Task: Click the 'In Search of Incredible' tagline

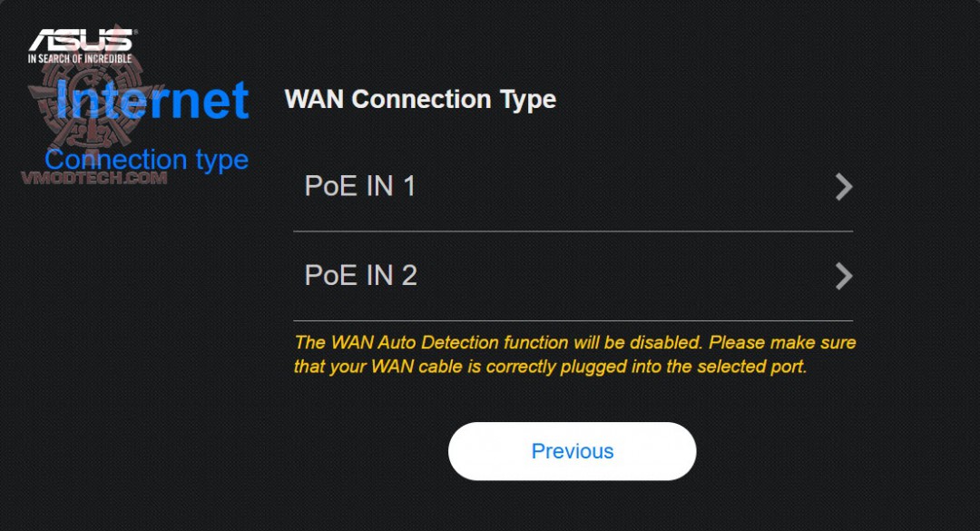Action: 80,59
